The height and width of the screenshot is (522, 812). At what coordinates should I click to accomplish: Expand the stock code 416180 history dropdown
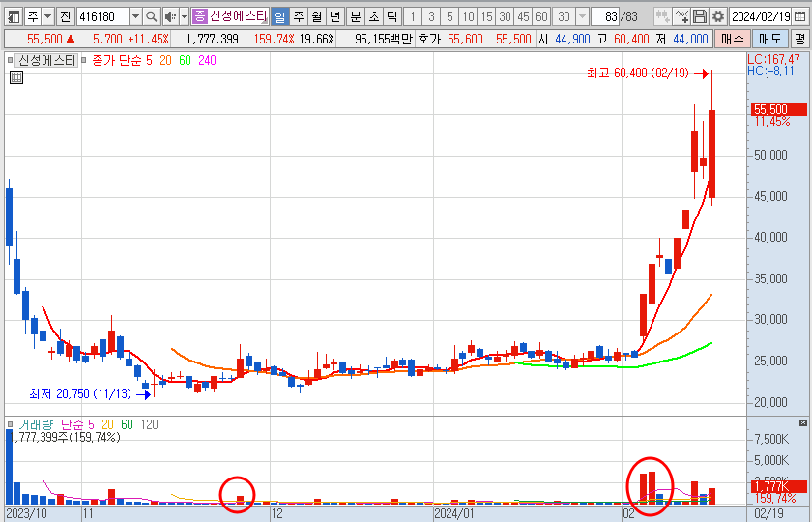coord(135,17)
